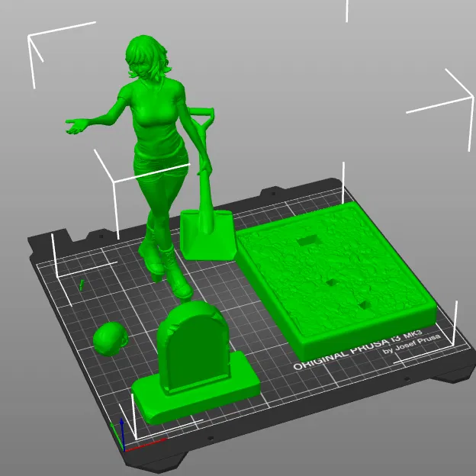Select the skull model on bed

pos(110,339)
